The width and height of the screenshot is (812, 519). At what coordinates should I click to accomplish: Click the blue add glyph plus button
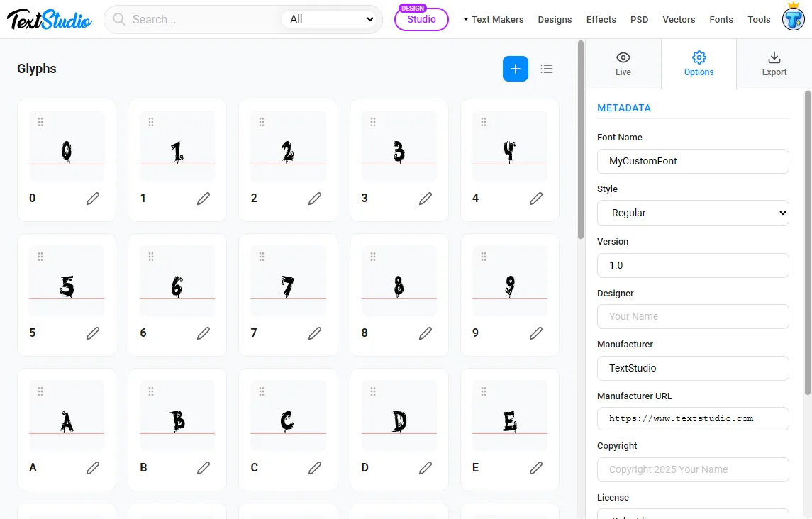tap(516, 69)
